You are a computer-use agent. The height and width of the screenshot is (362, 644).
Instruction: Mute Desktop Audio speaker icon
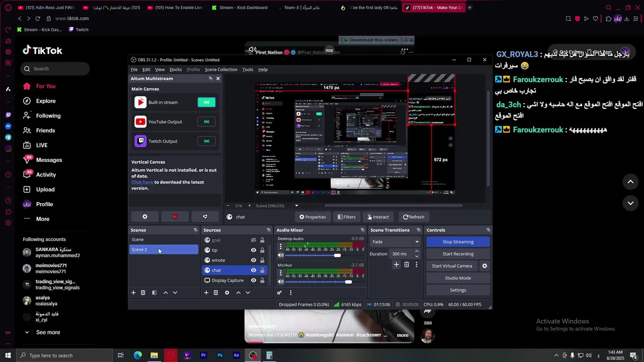click(281, 255)
